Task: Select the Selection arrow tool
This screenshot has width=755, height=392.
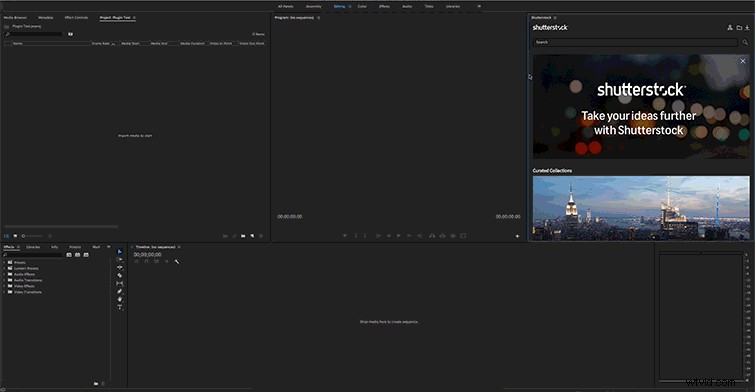Action: (x=120, y=252)
